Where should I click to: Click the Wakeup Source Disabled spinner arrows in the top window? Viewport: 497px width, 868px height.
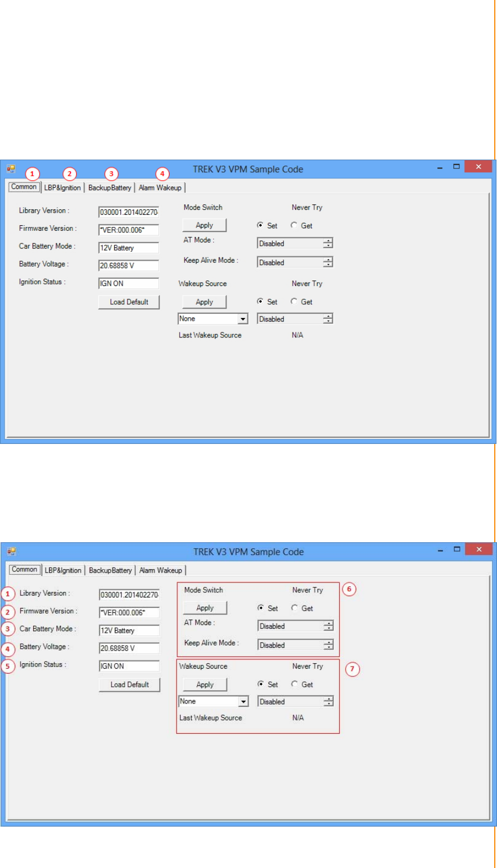point(328,319)
